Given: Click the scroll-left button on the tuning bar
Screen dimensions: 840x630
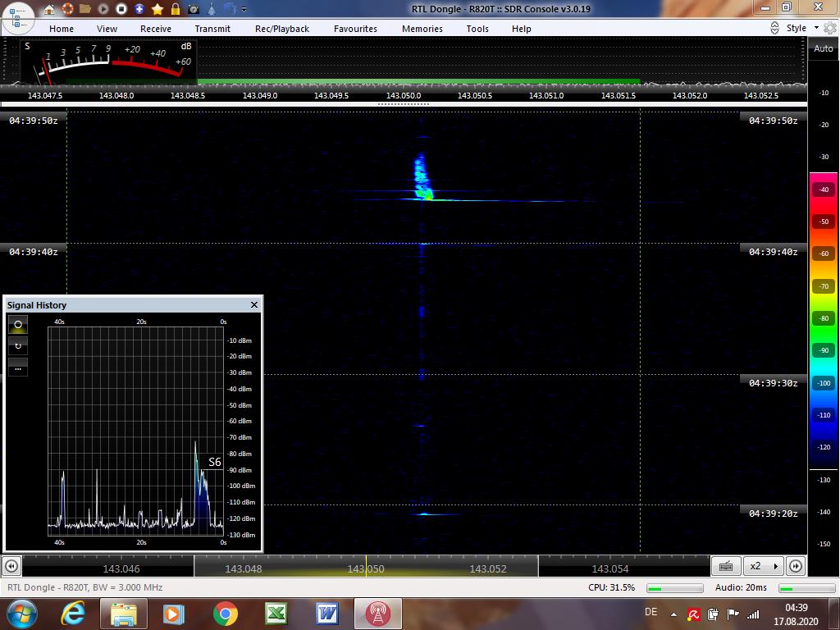Looking at the screenshot, I should point(11,566).
